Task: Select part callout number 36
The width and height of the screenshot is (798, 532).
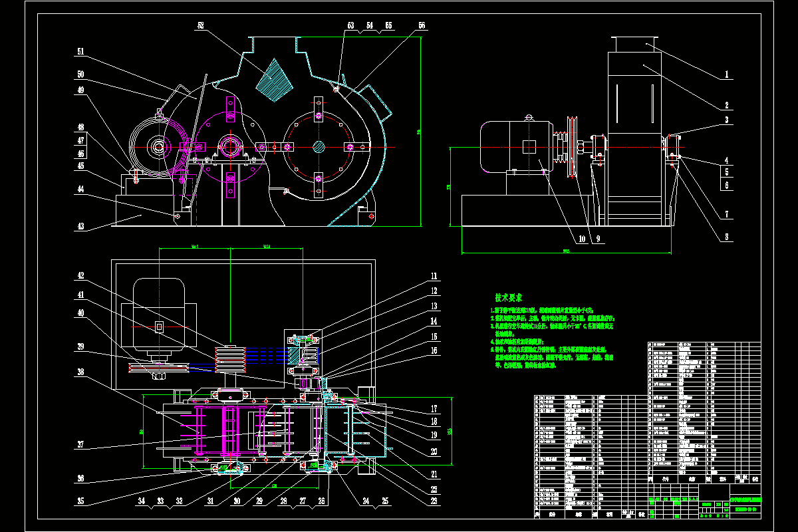Action: pyautogui.click(x=81, y=477)
